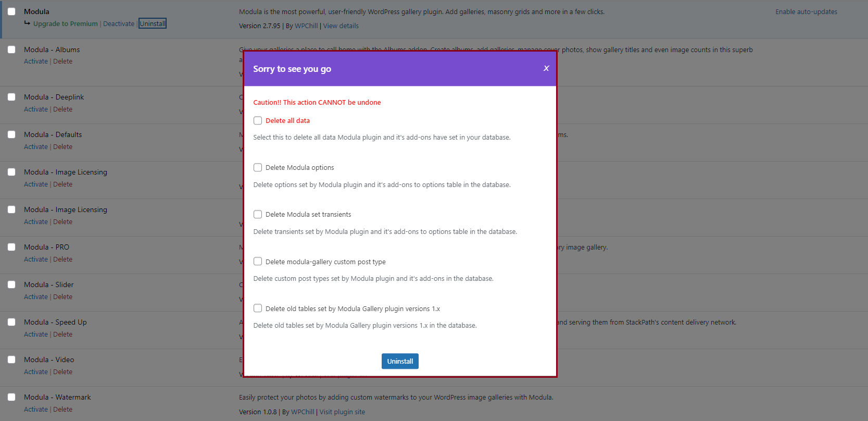Select the Modula - Watermark row checkbox
This screenshot has width=868, height=421.
click(11, 397)
